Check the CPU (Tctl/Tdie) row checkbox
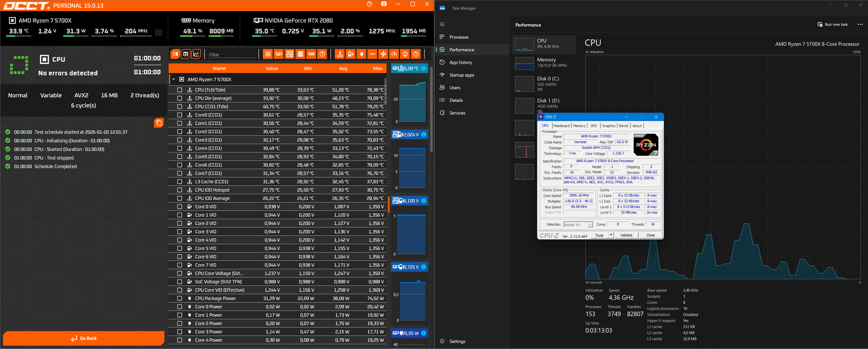Screen dimensions: 868x349 pos(180,90)
